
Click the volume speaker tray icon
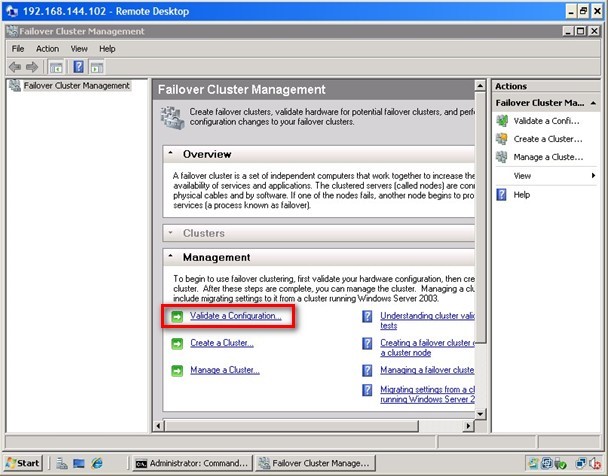click(x=594, y=463)
